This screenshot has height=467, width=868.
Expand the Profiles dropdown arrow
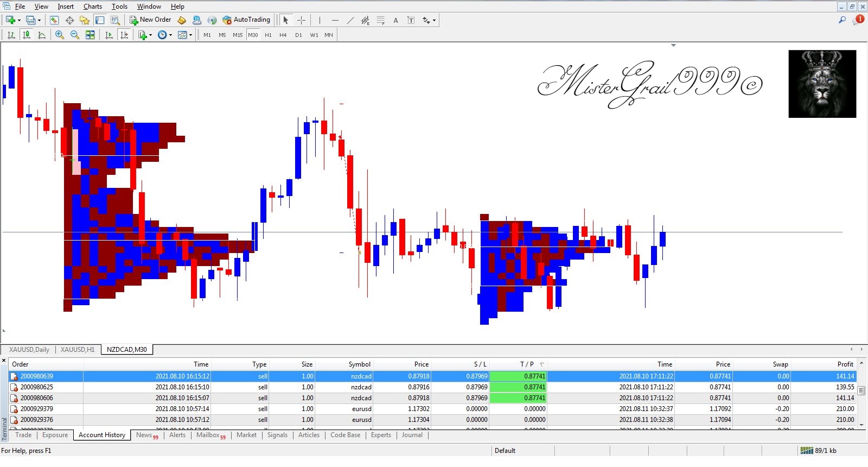point(39,21)
